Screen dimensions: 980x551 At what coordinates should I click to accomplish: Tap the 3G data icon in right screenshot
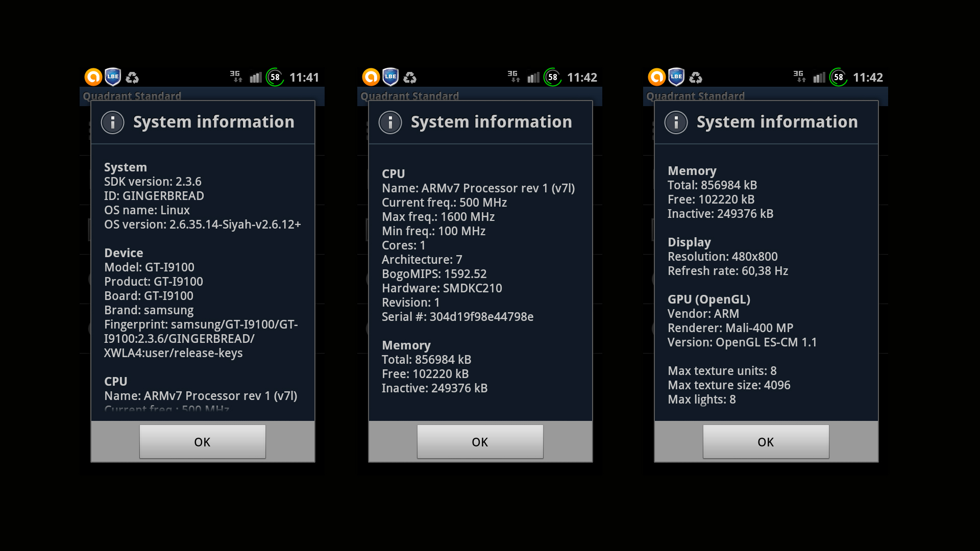point(799,77)
